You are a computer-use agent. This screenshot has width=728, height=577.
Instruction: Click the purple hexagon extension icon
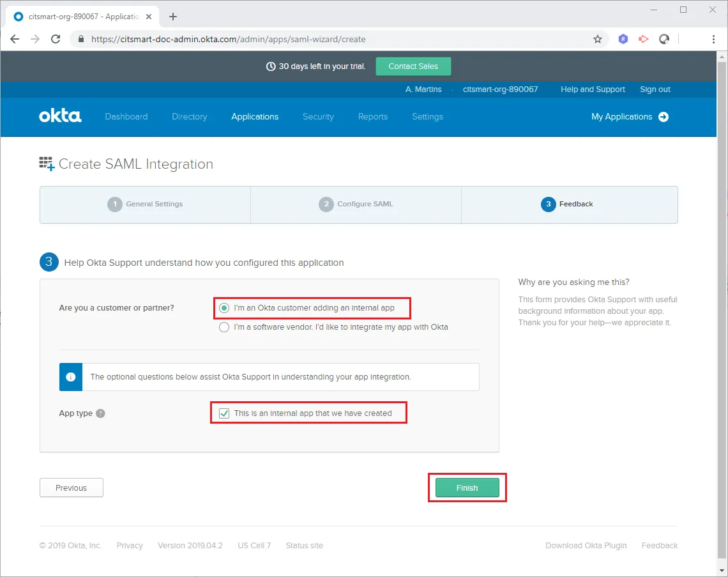coord(623,39)
